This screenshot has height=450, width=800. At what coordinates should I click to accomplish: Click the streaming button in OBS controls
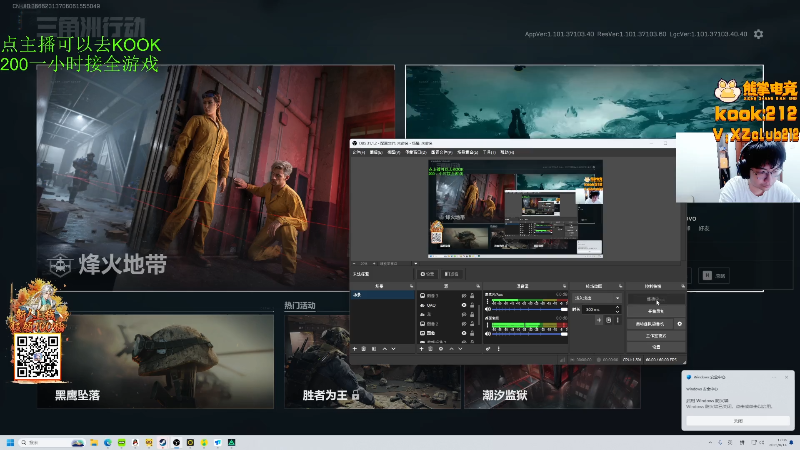pyautogui.click(x=656, y=299)
